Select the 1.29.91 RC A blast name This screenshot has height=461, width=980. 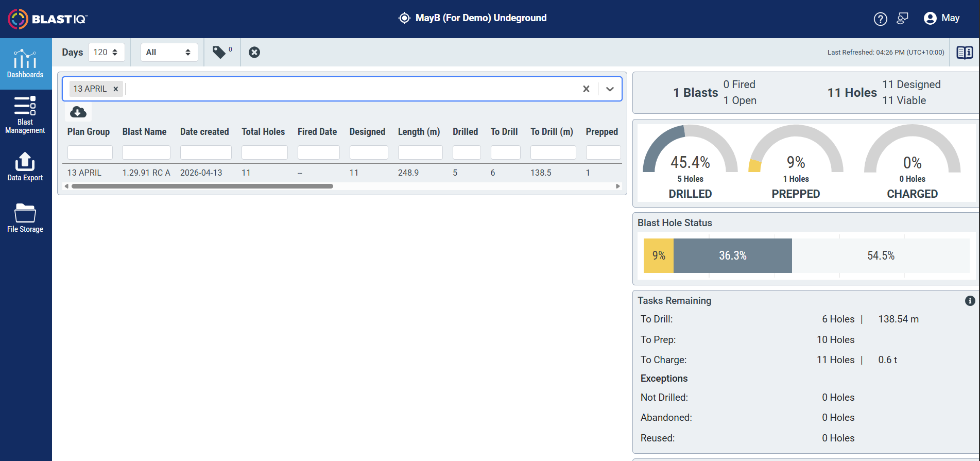[146, 173]
